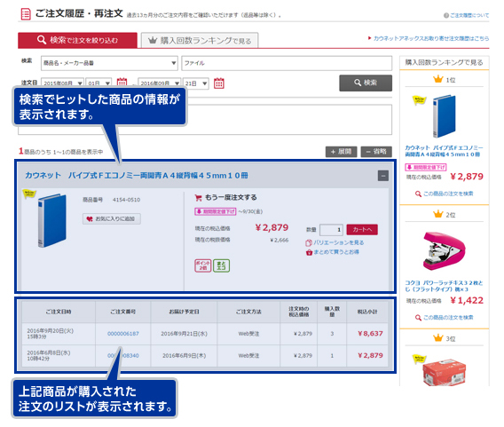Screen dimensions: 504x427
Task: Click the 期間限定値下げ badge in ranking sidebar
Action: pos(426,167)
